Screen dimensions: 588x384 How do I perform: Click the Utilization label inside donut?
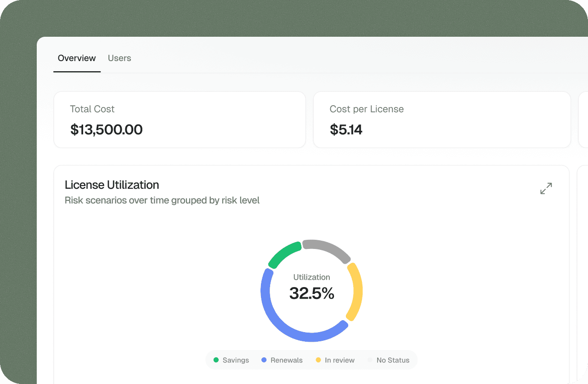[x=312, y=277]
